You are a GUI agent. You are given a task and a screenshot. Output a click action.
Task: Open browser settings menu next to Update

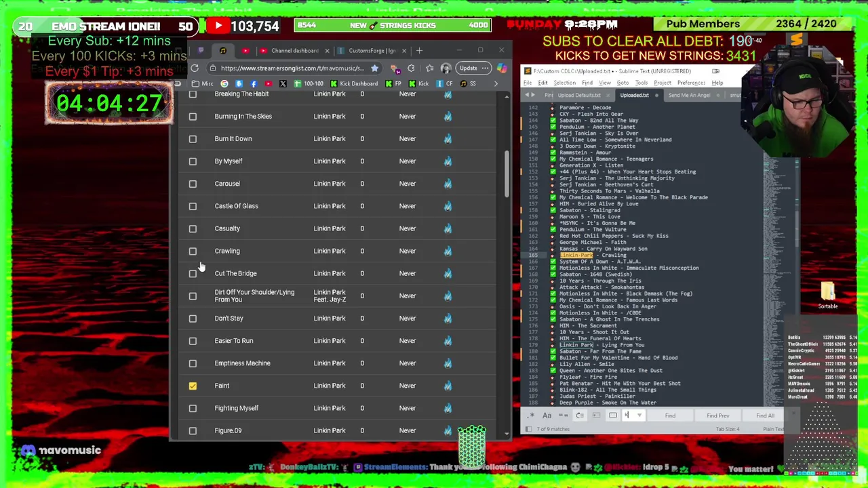(485, 68)
